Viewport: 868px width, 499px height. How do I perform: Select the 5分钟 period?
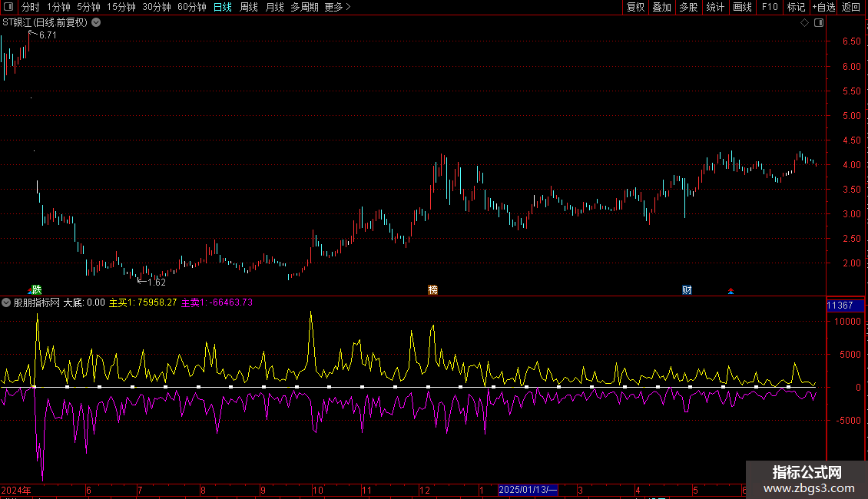pos(88,7)
